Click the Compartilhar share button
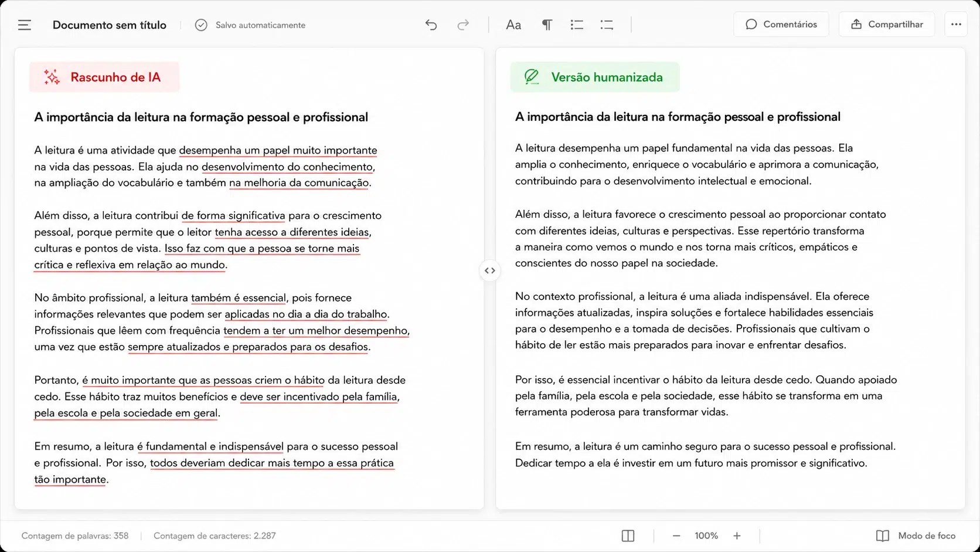The width and height of the screenshot is (980, 552). (x=886, y=24)
